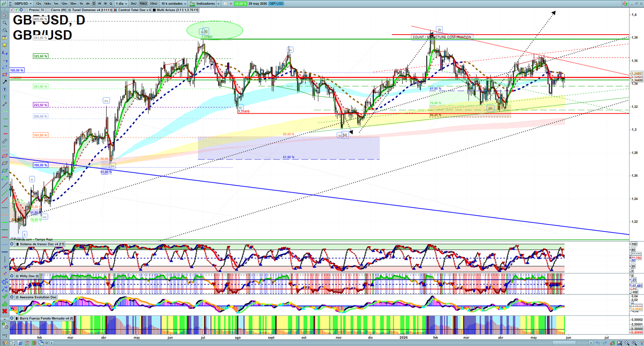Select the 4h timeframe
The image size is (644, 346).
(88, 4)
